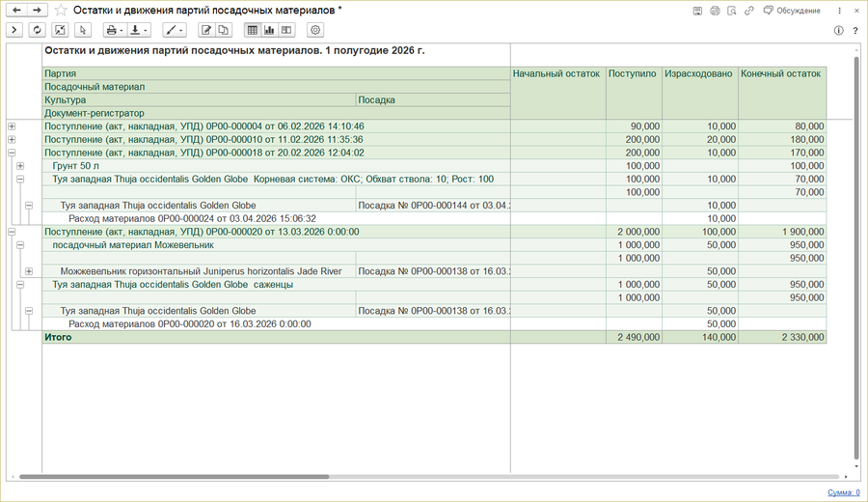Save using the diskette icon in header

pyautogui.click(x=697, y=11)
